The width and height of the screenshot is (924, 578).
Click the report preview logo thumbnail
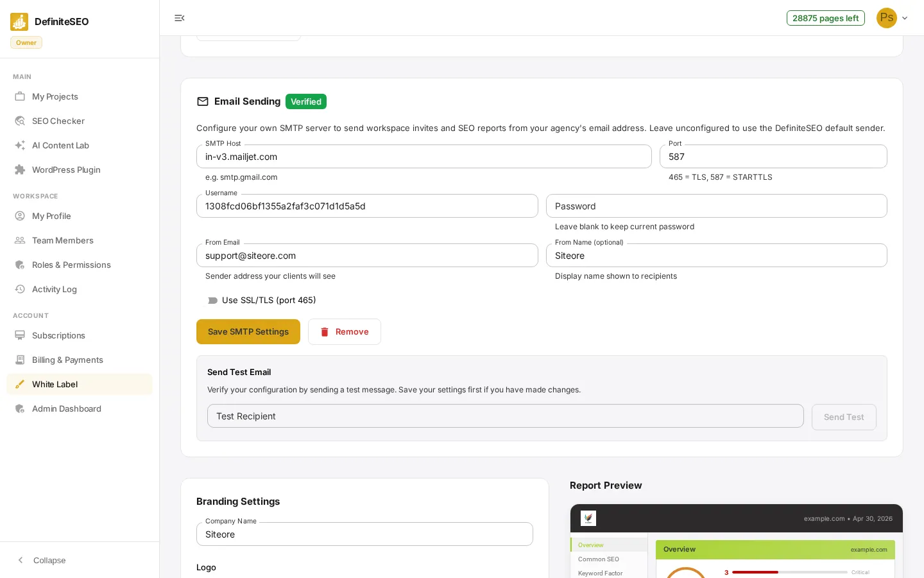coord(588,518)
